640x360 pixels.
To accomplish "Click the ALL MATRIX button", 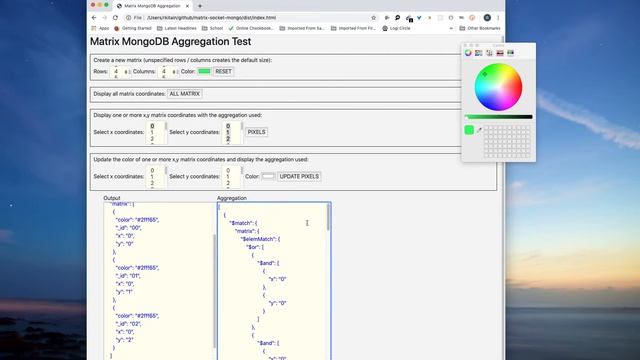I will (184, 94).
